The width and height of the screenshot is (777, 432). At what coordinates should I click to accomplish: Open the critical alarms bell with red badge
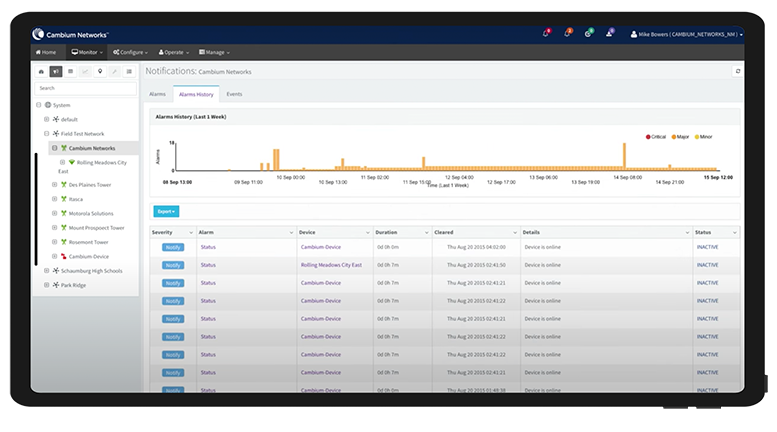pos(546,34)
